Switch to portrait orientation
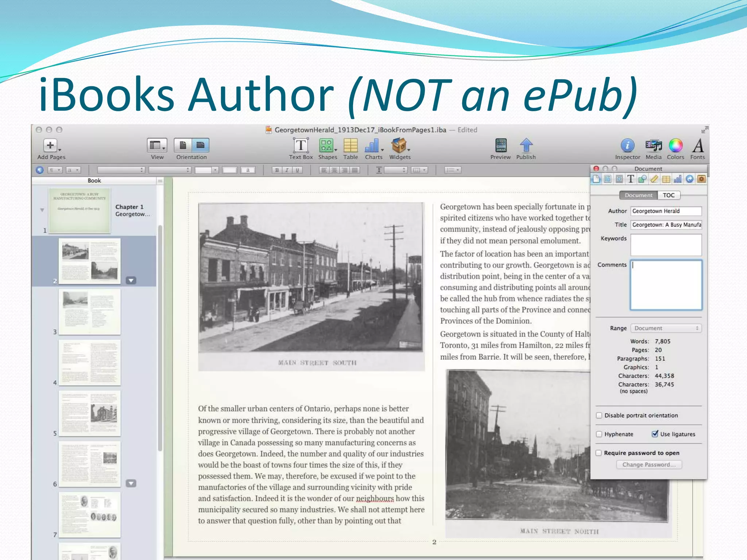747x560 pixels. (183, 145)
